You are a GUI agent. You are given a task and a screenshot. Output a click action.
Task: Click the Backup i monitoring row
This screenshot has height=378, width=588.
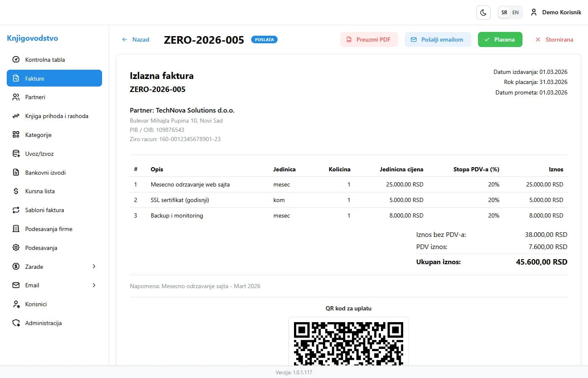pyautogui.click(x=349, y=215)
